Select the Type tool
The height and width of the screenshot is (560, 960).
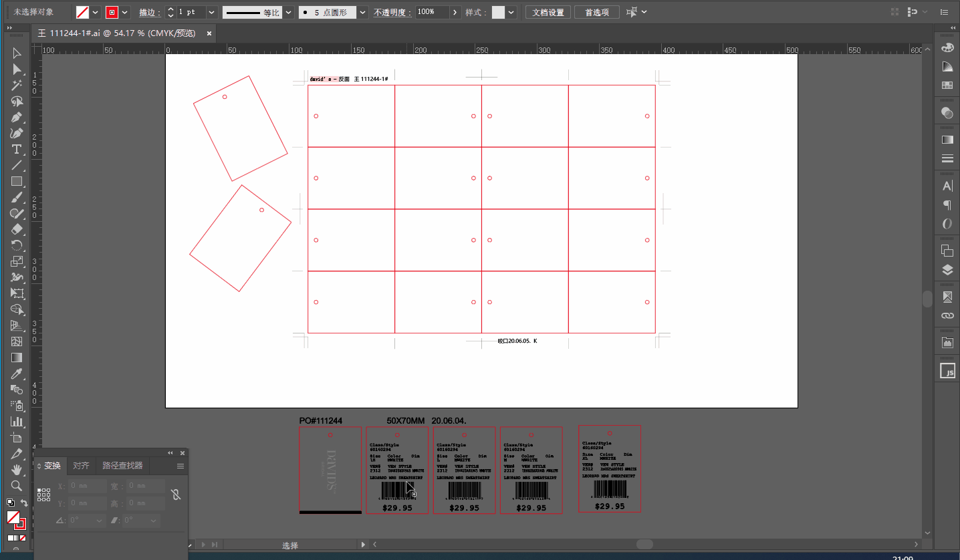click(x=17, y=149)
